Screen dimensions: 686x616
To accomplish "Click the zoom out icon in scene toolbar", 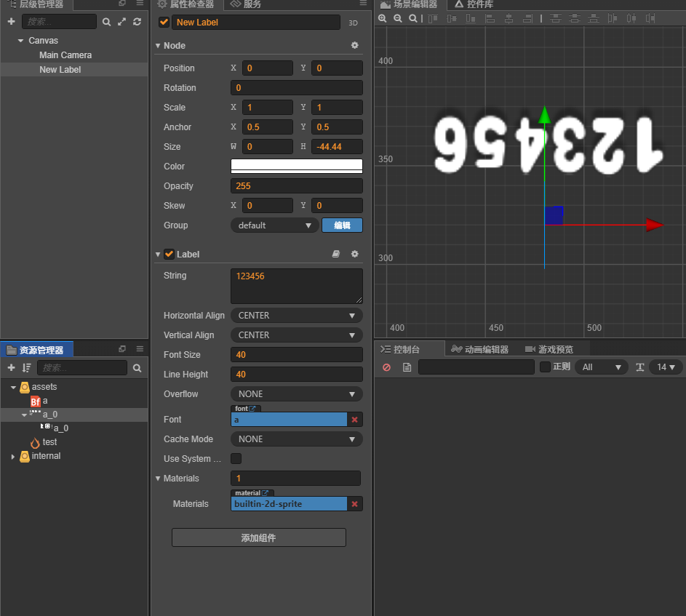I will (398, 18).
